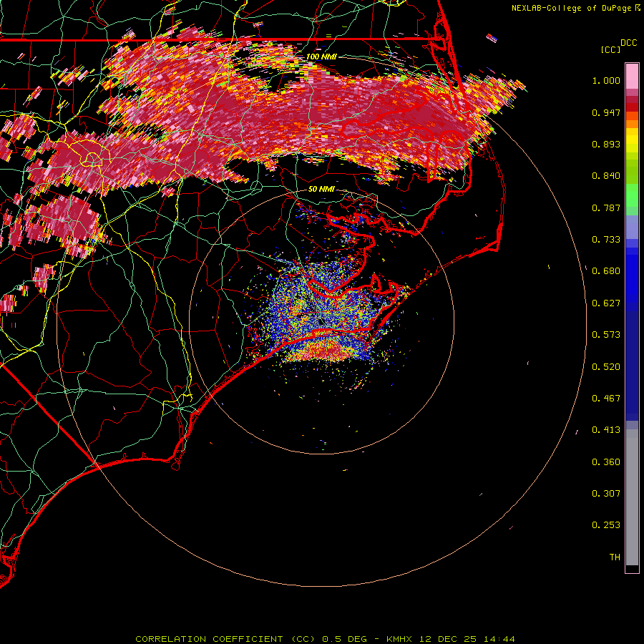Click the 1.000 scale value
Screen dimensions: 644x644
[x=606, y=80]
